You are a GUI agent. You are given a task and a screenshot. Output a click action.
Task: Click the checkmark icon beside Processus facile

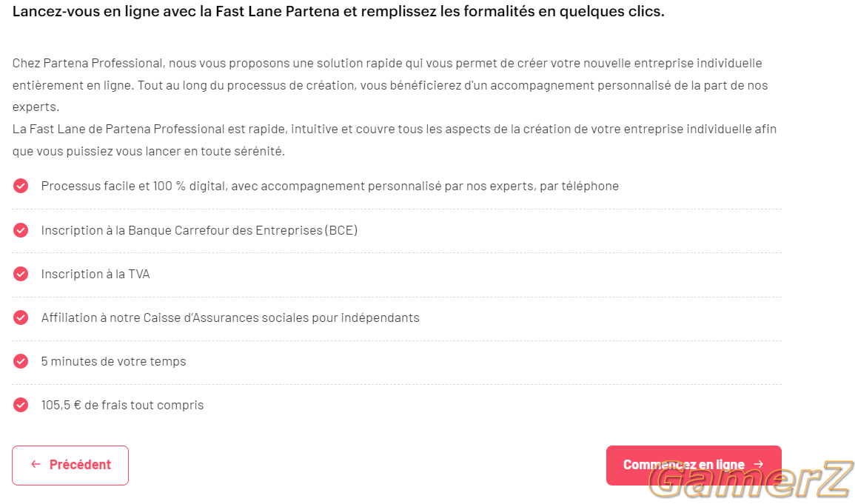[x=21, y=187]
